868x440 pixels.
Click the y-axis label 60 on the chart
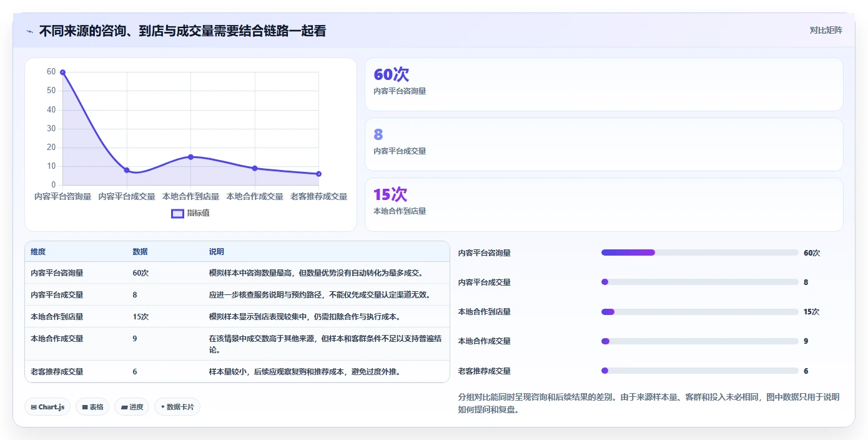pos(51,72)
